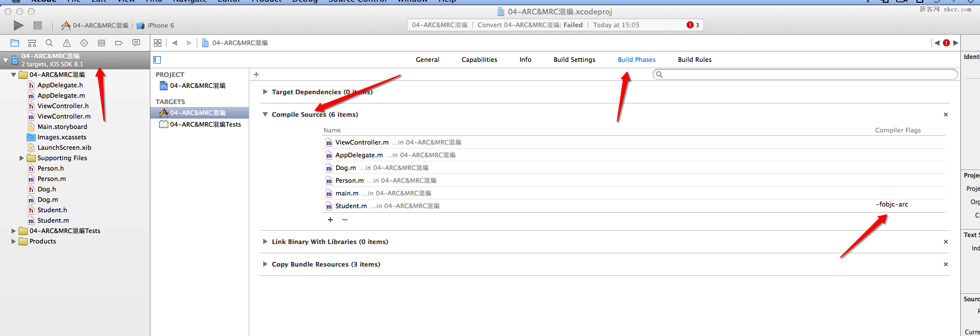Expand Copy Bundle Resources section
This screenshot has width=980, height=336.
point(265,264)
